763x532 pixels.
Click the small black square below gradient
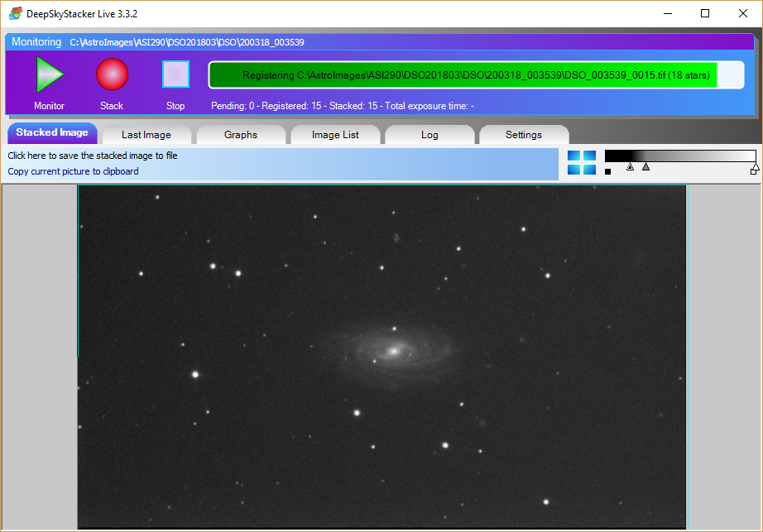pos(608,172)
